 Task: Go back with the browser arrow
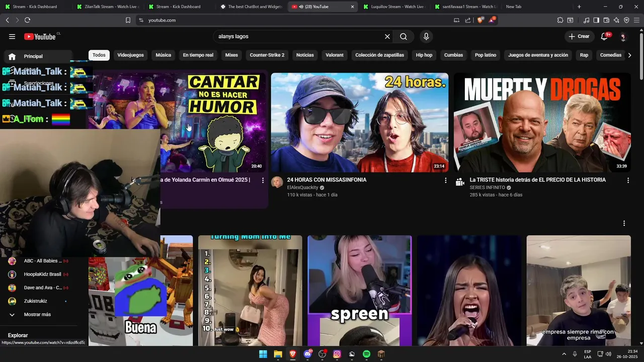pos(7,20)
